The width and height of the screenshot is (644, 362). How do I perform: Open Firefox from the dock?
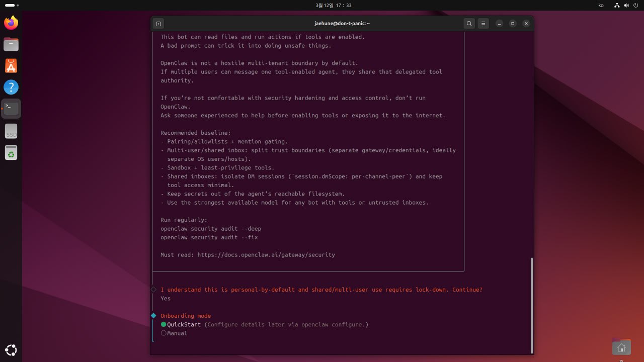pos(11,23)
